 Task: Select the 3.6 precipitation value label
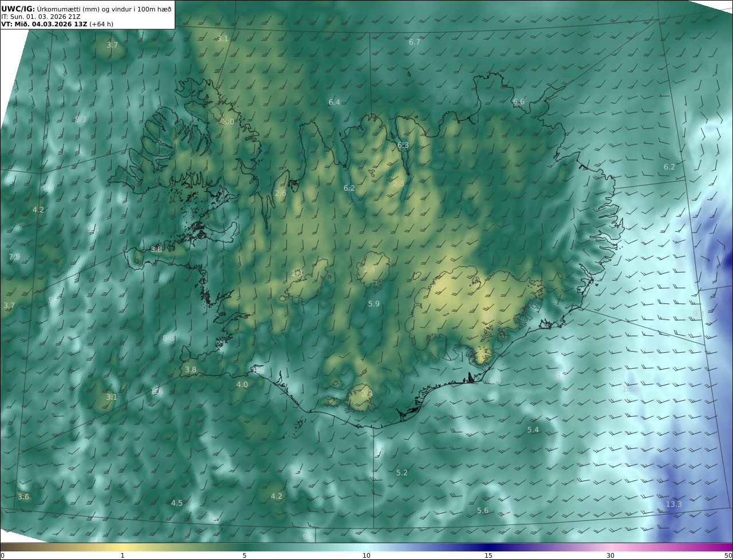tap(23, 497)
